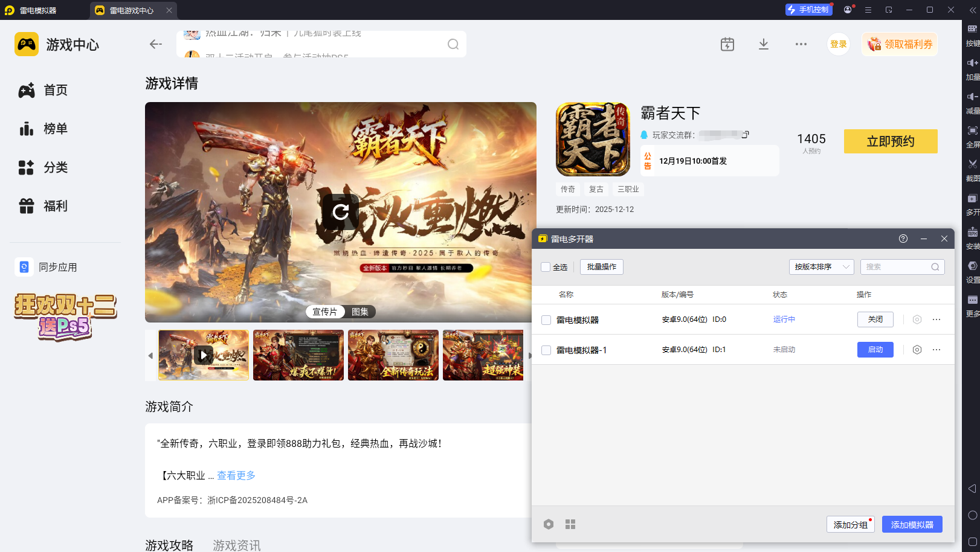The height and width of the screenshot is (552, 980).
Task: Tap the Android back triangle button
Action: pos(972,489)
